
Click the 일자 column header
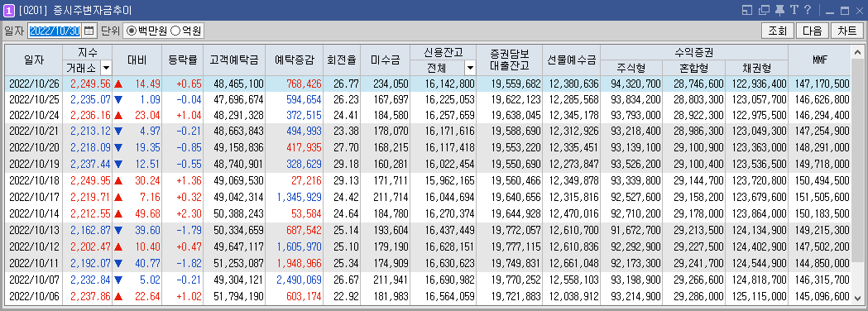[34, 60]
